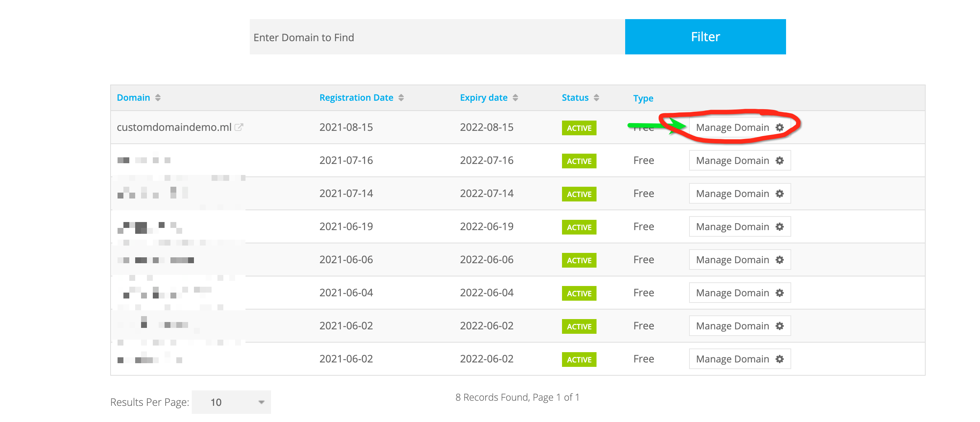Click gear icon in 2021-07-14 row
Image resolution: width=980 pixels, height=422 pixels.
click(779, 193)
